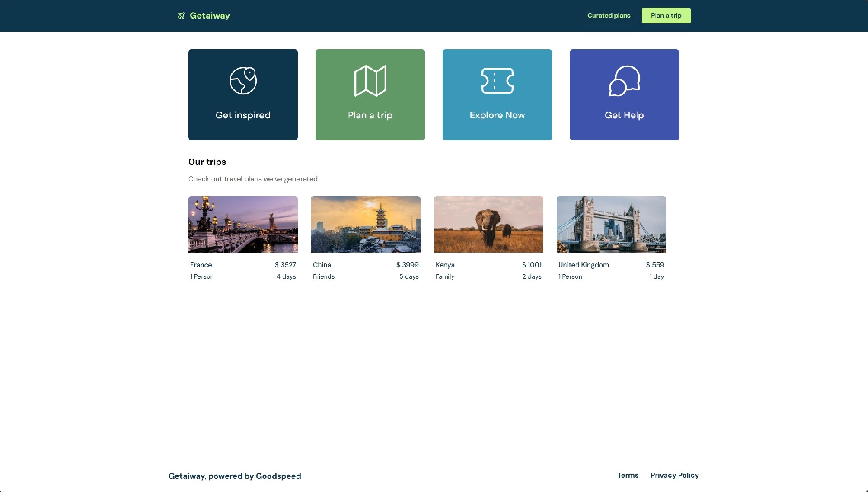Open the Kenya elephant trip photo
Viewport: 868px width, 492px height.
click(488, 224)
